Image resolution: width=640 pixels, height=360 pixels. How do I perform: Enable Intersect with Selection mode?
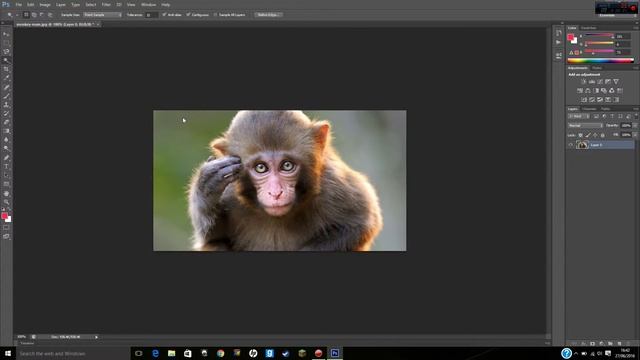click(50, 15)
